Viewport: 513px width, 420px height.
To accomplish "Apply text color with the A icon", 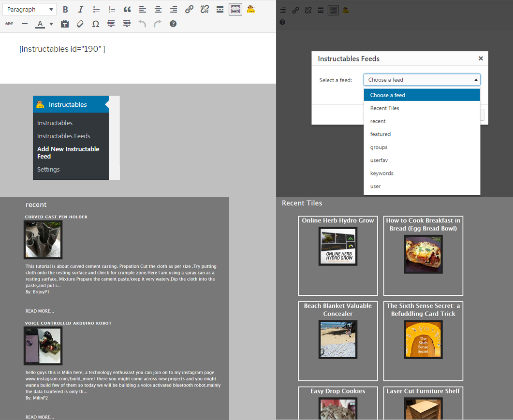I will pos(40,24).
